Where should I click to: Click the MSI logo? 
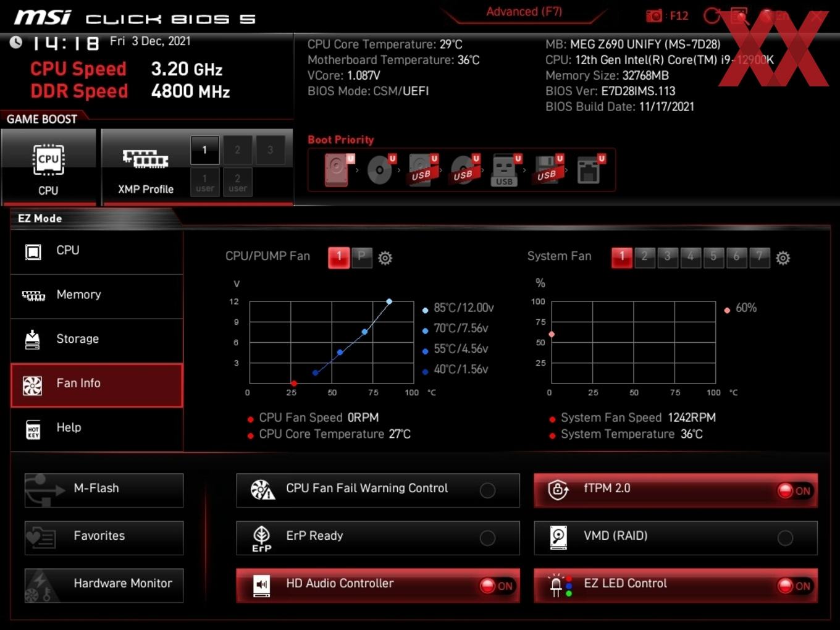tap(43, 17)
